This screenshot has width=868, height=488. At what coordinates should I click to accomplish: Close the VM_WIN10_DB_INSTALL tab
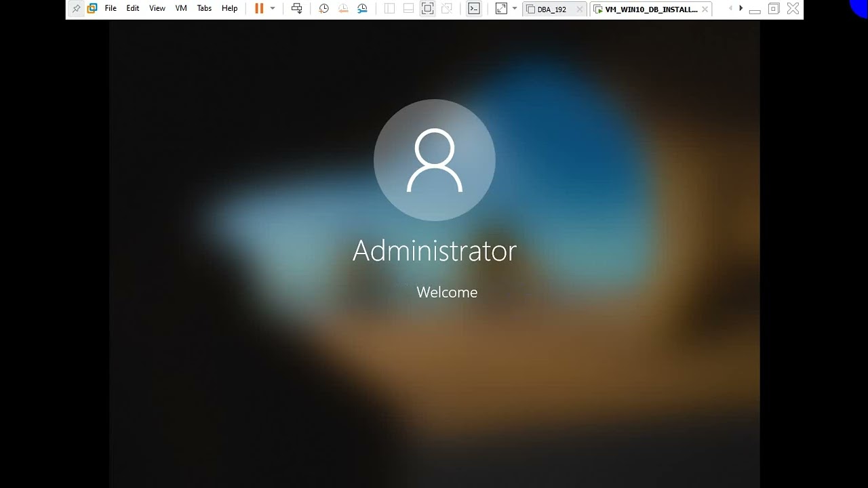click(705, 9)
